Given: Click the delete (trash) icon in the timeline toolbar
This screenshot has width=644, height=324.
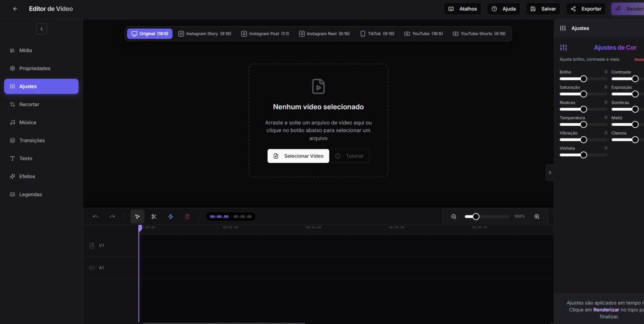Looking at the screenshot, I should (187, 216).
